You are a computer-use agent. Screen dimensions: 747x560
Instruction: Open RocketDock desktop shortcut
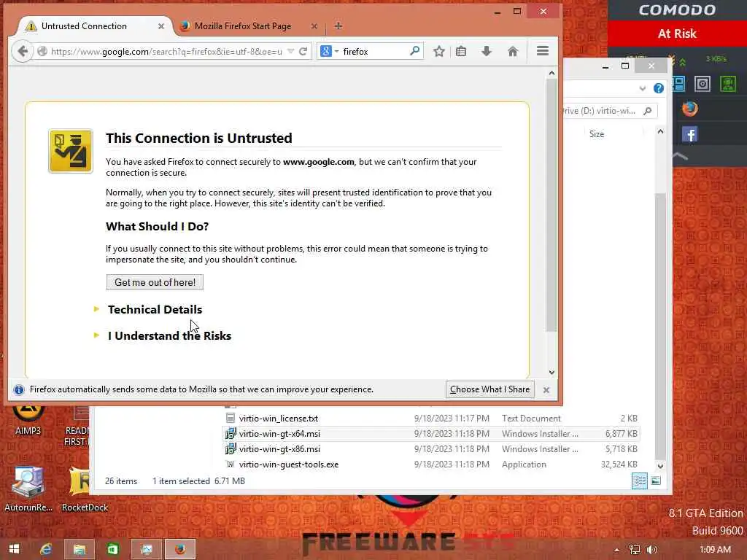[x=85, y=489]
